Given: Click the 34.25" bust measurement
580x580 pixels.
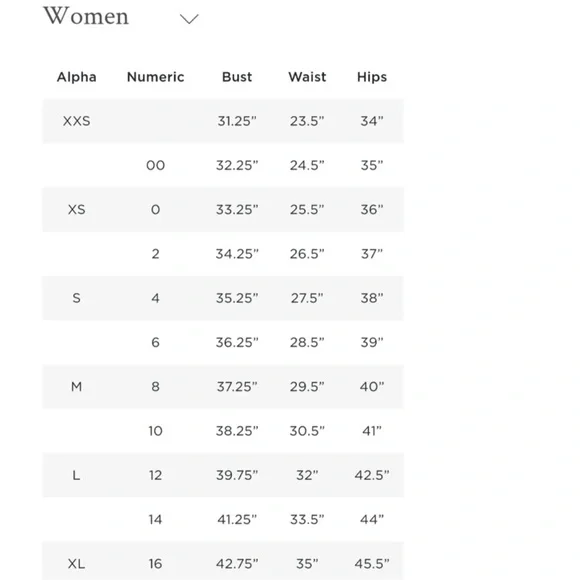Looking at the screenshot, I should pyautogui.click(x=237, y=254).
